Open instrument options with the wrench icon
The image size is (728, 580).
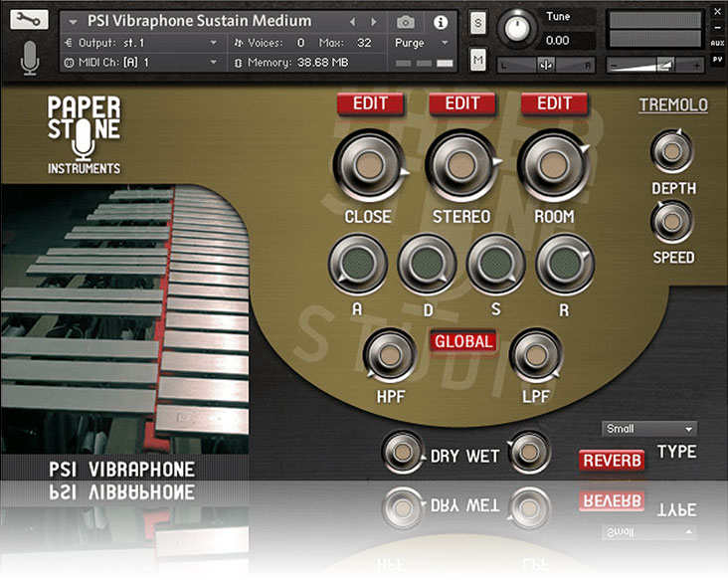click(x=31, y=21)
